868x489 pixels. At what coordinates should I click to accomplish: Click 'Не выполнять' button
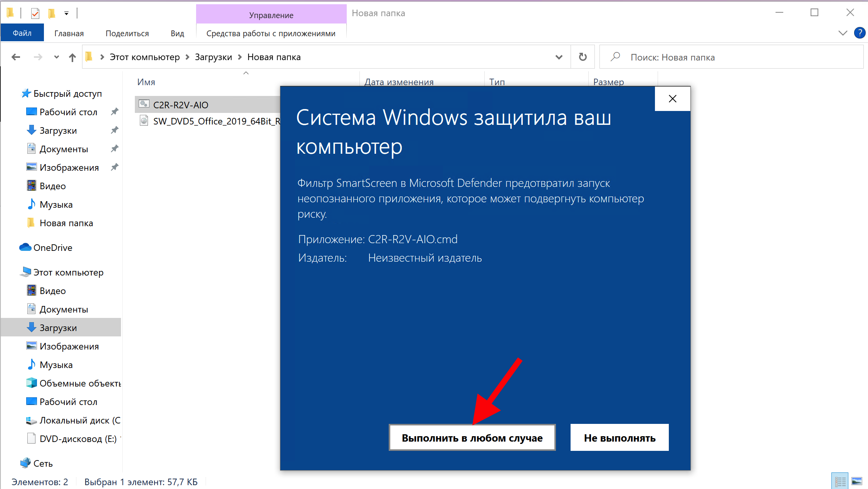[x=620, y=438]
